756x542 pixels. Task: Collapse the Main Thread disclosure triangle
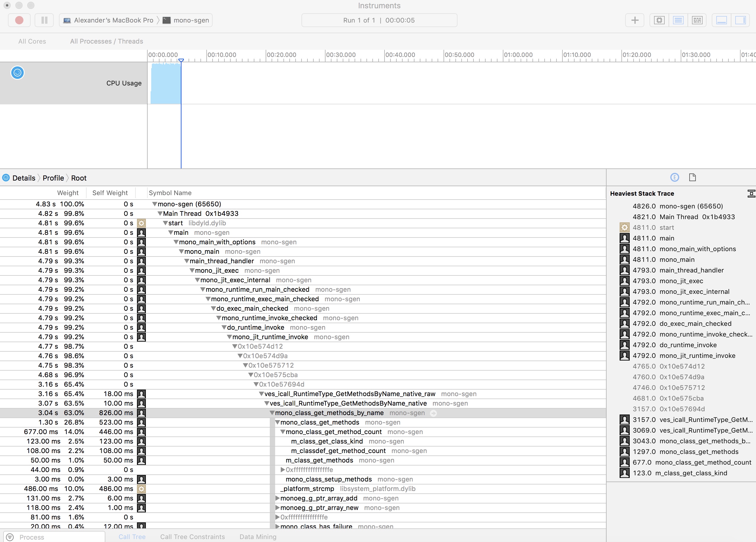[160, 214]
